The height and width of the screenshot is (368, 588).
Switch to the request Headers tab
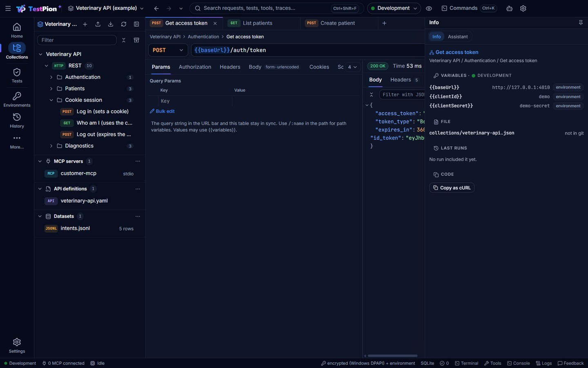230,67
